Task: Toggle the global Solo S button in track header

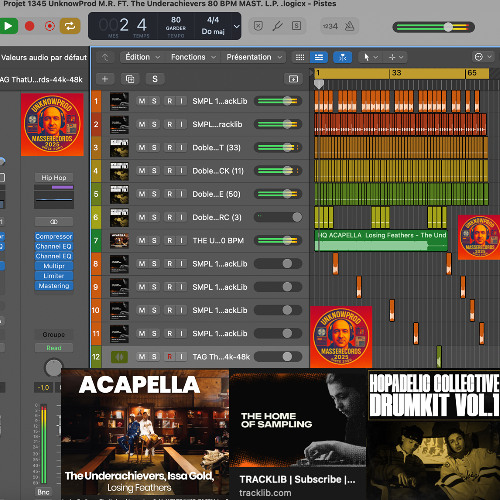Action: point(155,79)
